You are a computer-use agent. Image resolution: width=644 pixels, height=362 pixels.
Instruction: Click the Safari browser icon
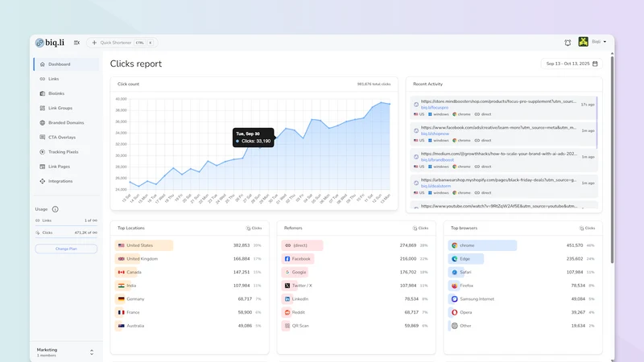455,272
